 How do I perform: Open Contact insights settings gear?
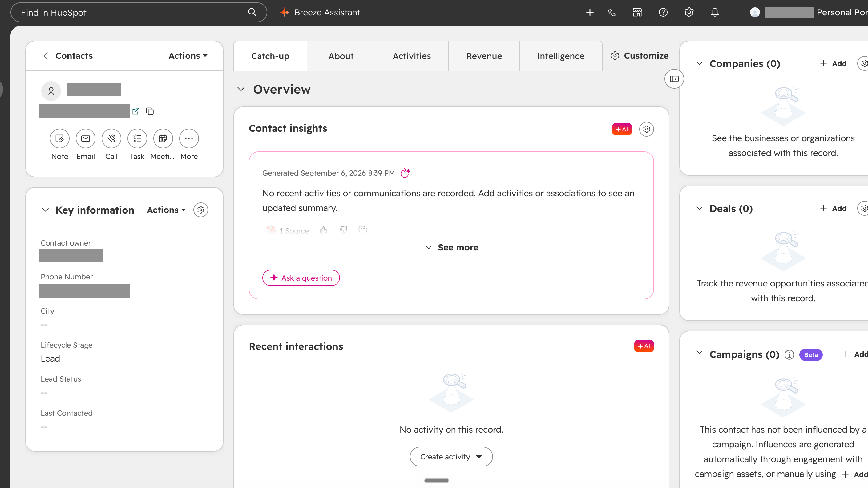646,129
